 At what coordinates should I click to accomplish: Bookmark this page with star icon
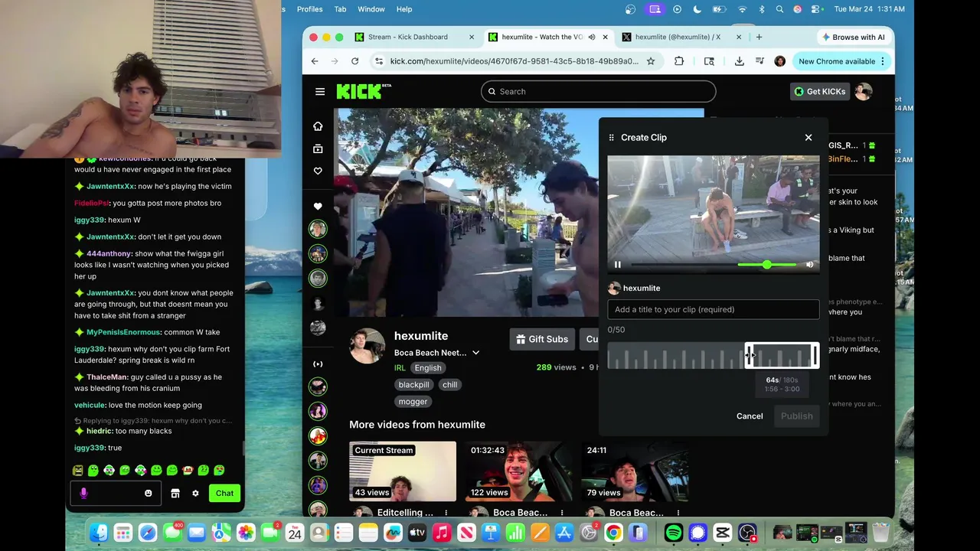(651, 61)
